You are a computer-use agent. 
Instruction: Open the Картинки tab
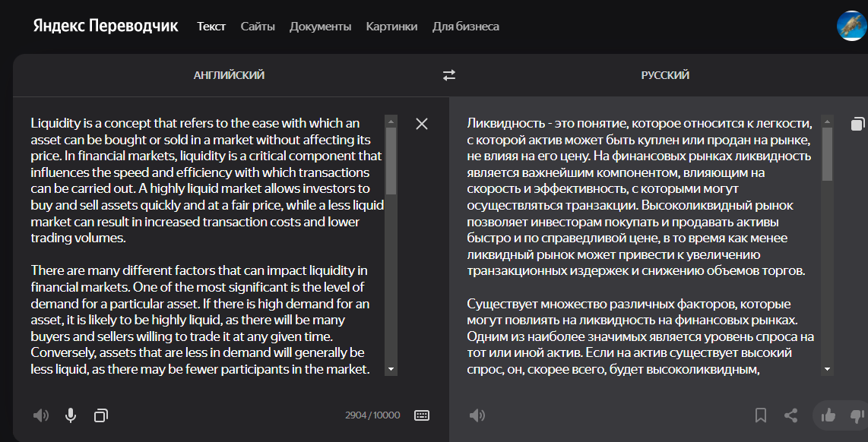click(x=392, y=26)
